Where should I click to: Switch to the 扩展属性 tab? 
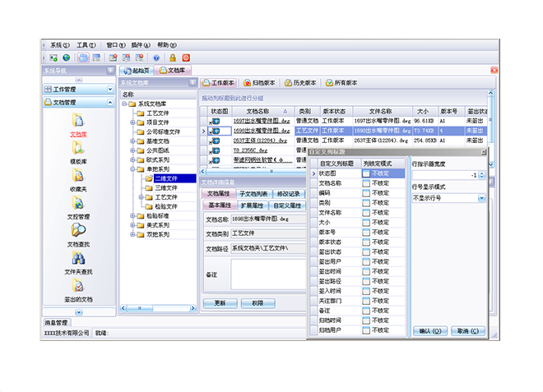pyautogui.click(x=253, y=205)
